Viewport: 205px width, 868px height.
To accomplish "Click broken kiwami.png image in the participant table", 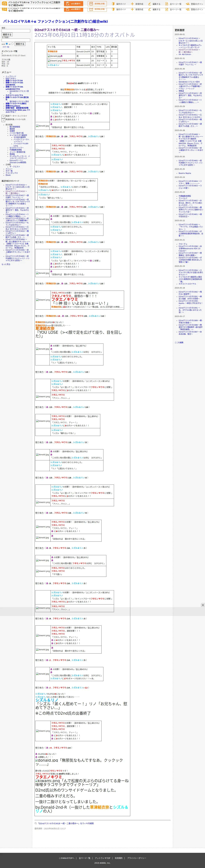I will [x=55, y=61].
